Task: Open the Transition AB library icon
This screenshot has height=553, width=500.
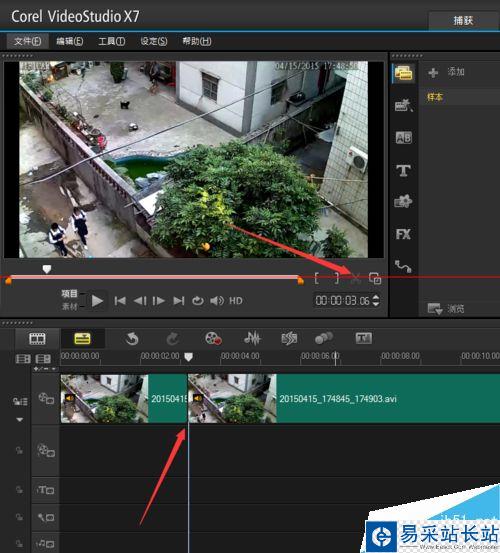Action: point(404,138)
